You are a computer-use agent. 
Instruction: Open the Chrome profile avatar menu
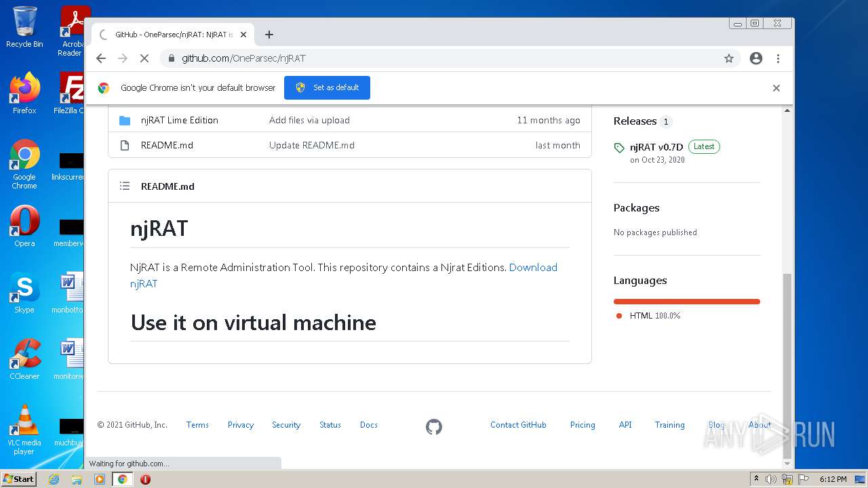click(756, 58)
